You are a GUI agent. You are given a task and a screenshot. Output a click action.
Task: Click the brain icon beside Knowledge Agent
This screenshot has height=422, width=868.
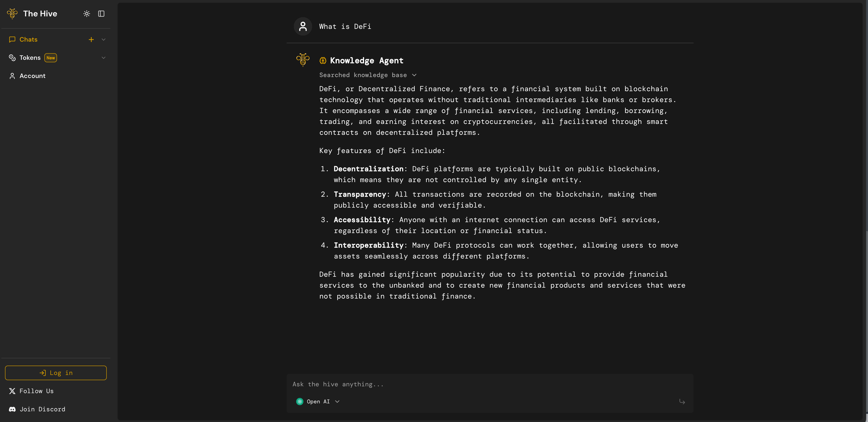click(323, 60)
